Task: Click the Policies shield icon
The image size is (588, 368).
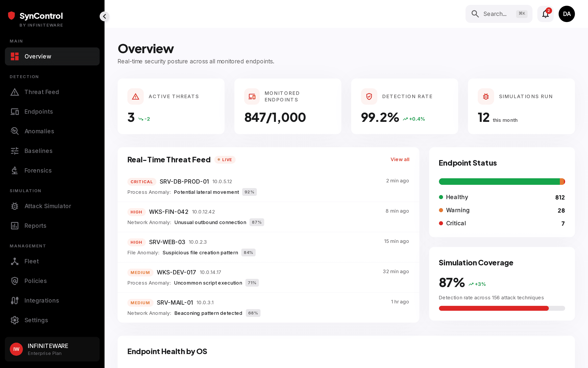Action: [x=14, y=281]
